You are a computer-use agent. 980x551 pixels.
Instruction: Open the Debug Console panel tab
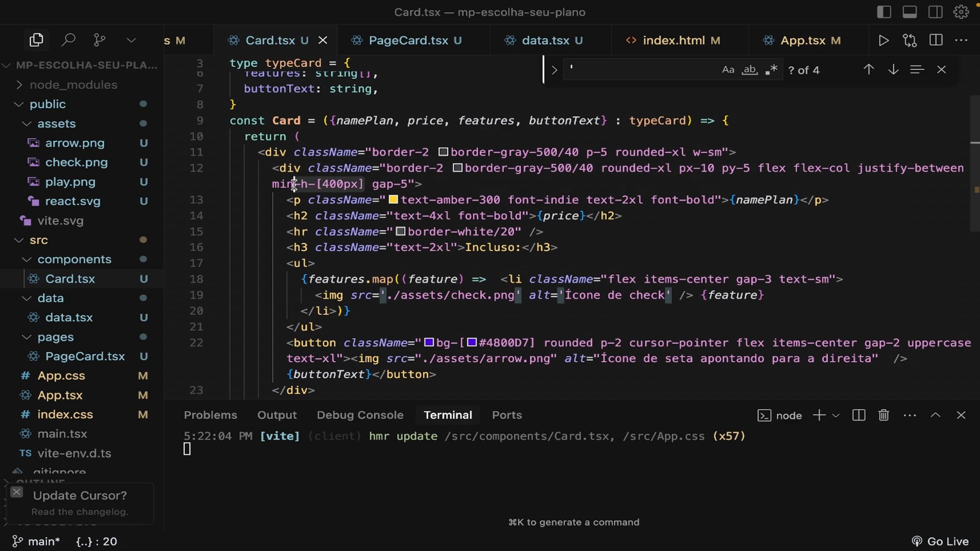360,415
